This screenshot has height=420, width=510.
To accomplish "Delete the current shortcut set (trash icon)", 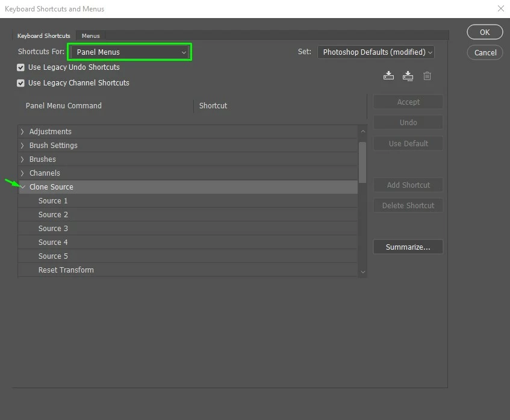I will pos(427,76).
